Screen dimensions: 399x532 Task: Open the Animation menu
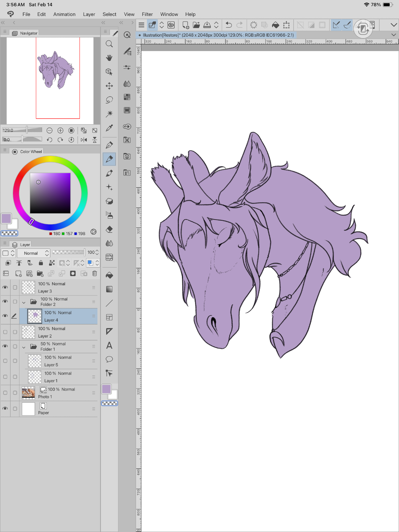(x=64, y=14)
